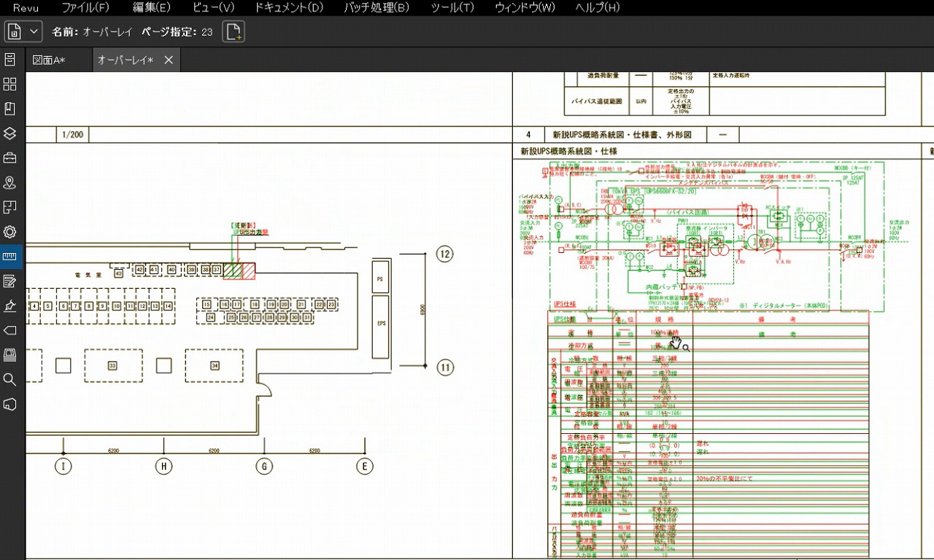934x560 pixels.
Task: Open the Spaces panel
Action: point(10,208)
